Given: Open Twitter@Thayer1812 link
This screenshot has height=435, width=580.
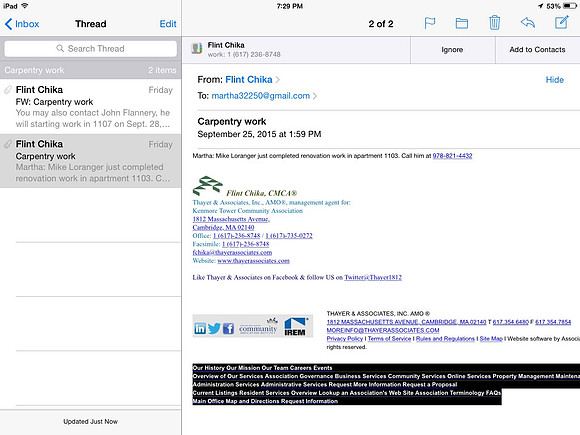Looking at the screenshot, I should pos(373,277).
